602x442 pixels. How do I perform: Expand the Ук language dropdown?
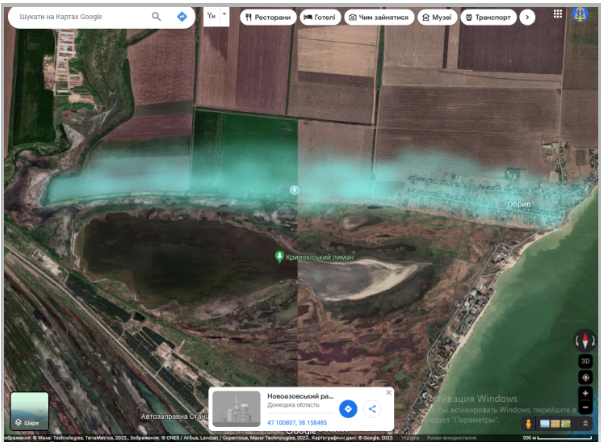[215, 17]
